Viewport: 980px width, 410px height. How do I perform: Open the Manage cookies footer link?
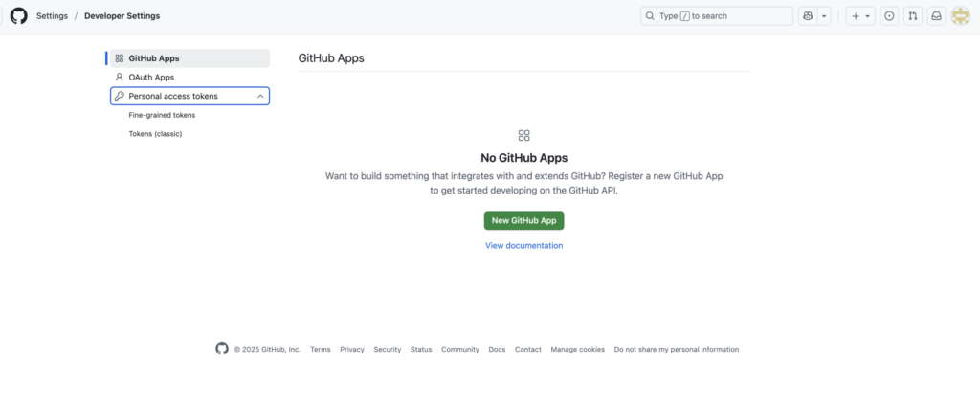click(577, 350)
